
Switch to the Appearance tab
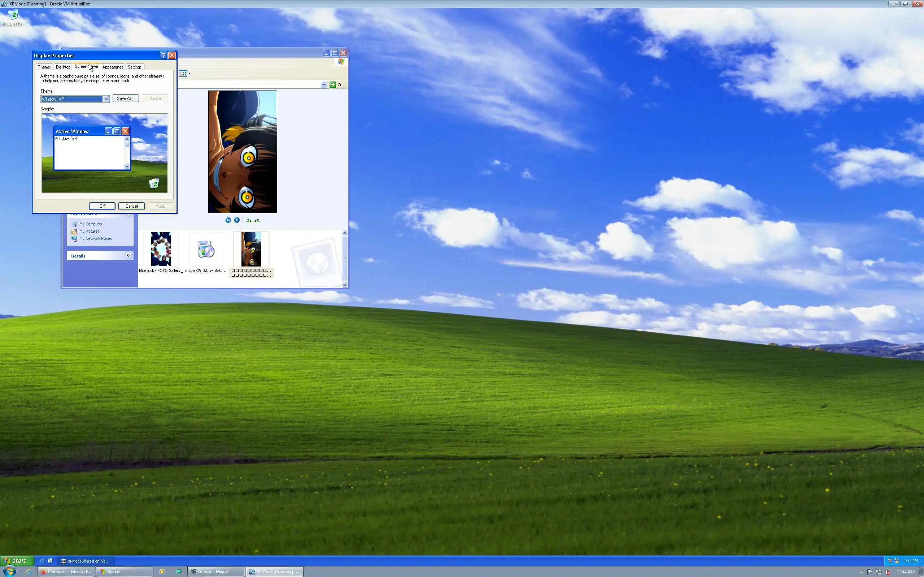click(113, 67)
